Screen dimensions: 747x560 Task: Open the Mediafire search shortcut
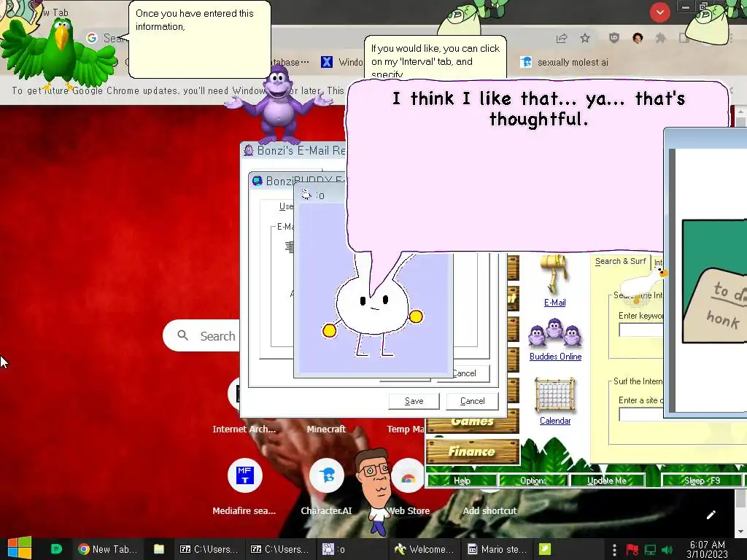(244, 488)
